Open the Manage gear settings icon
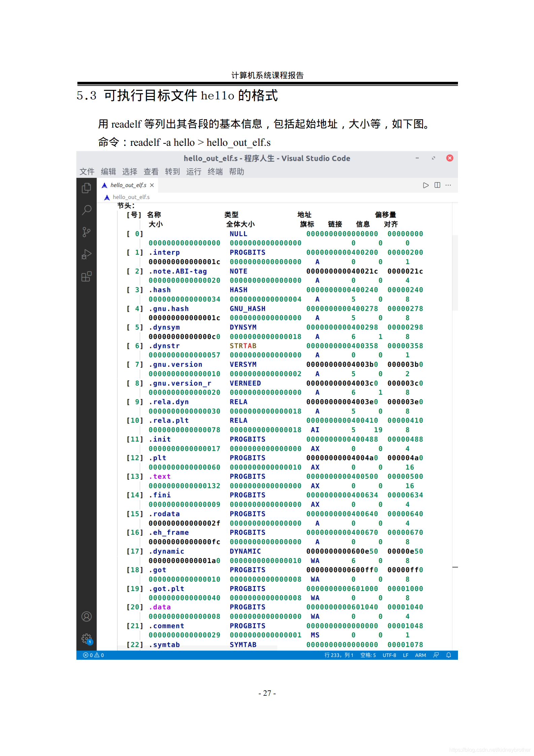This screenshot has width=534, height=756. click(x=86, y=638)
